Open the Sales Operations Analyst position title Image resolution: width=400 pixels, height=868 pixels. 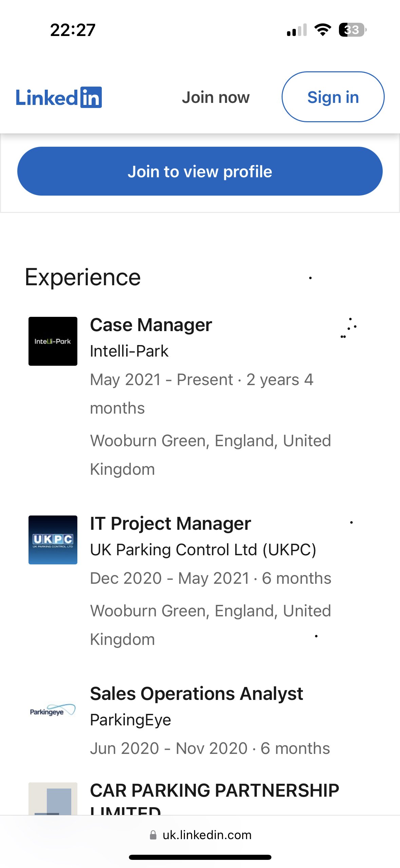pos(196,694)
